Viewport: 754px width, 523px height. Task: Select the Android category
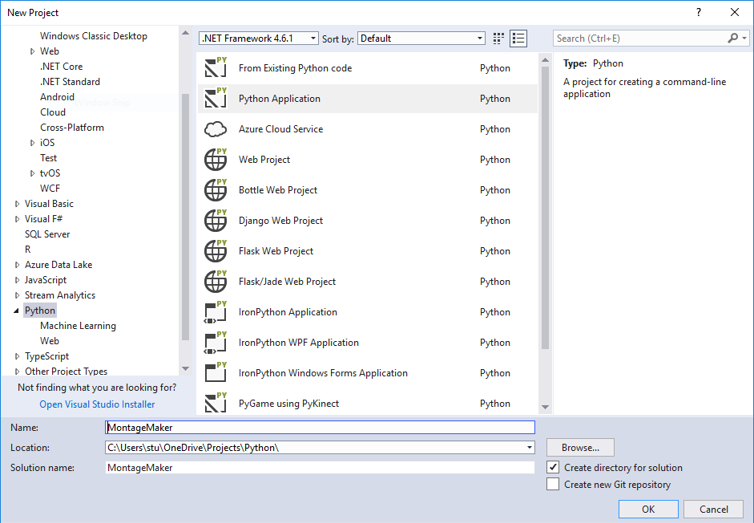click(x=57, y=97)
